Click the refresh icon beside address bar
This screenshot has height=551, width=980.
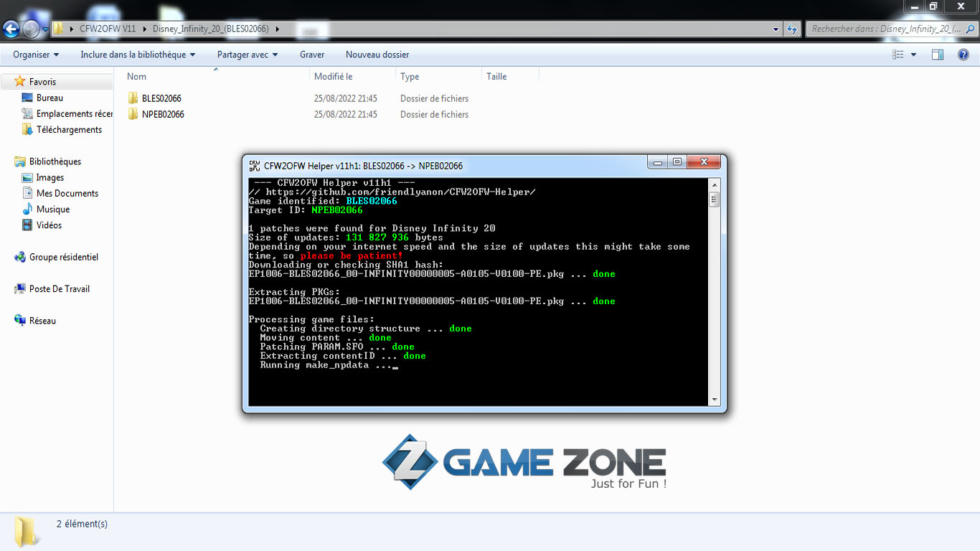792,29
